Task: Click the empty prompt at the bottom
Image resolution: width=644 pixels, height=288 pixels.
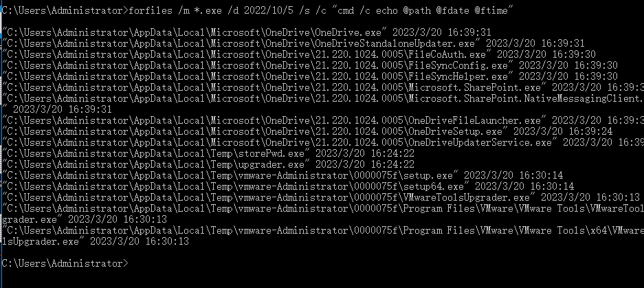Action: pyautogui.click(x=65, y=263)
